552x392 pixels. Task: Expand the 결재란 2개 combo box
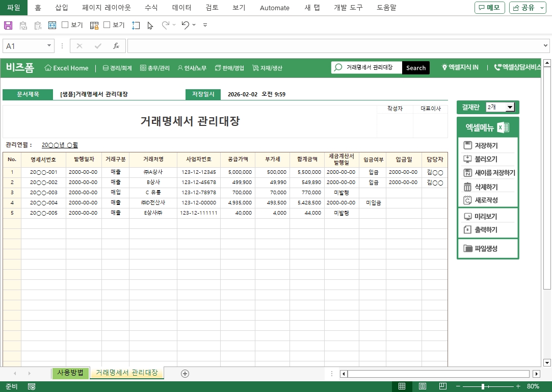coord(510,107)
